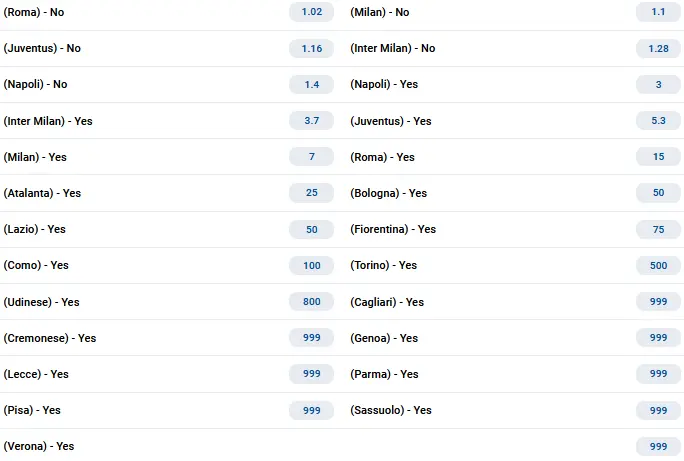
Task: Select Roma No odds 1.02
Action: [x=311, y=12]
